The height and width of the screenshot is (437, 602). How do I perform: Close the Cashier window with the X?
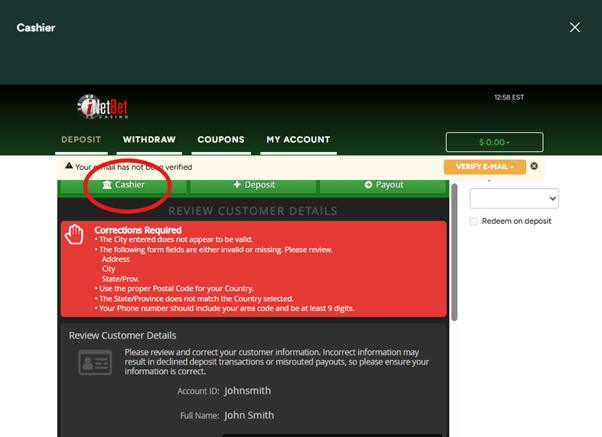(575, 27)
